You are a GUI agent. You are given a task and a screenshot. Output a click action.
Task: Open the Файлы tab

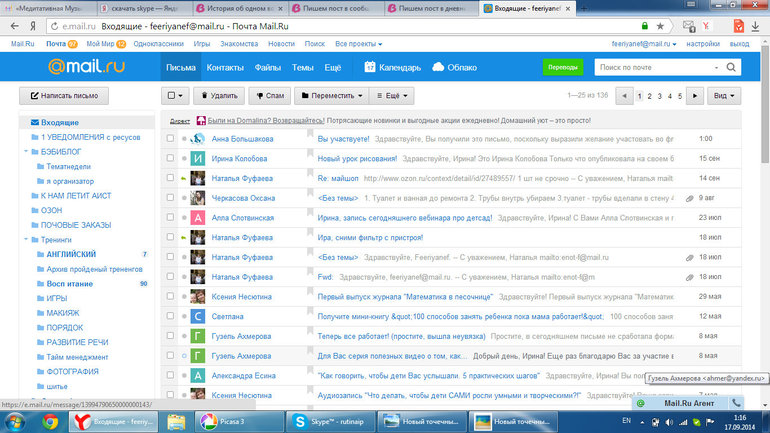(x=268, y=67)
